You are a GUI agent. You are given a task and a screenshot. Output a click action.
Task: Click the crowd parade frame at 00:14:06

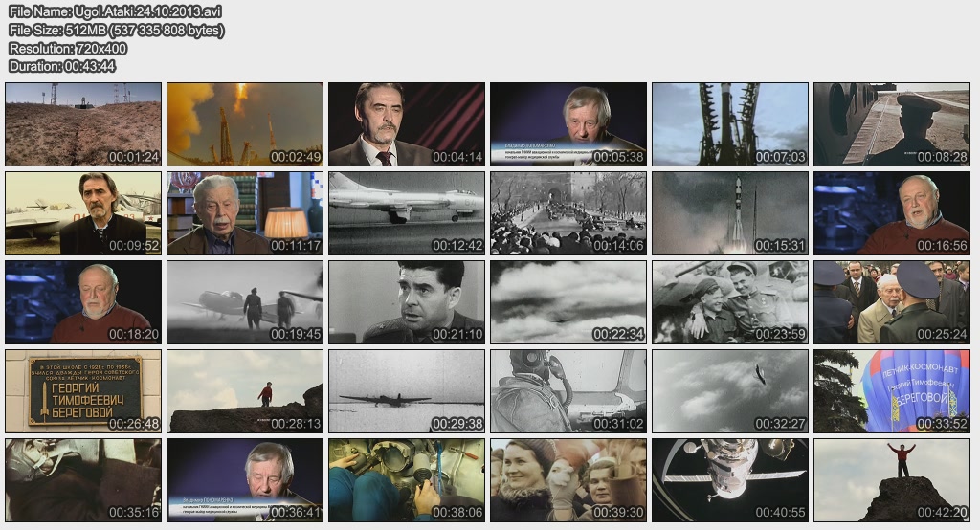[568, 213]
